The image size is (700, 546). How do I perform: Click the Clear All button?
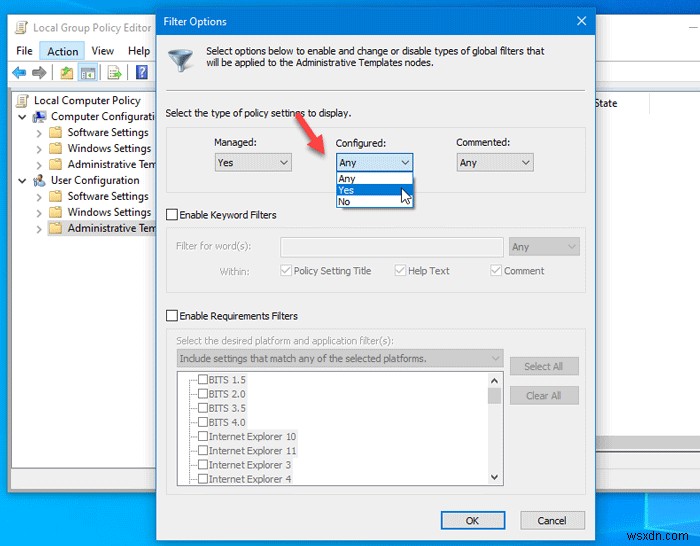(x=544, y=396)
